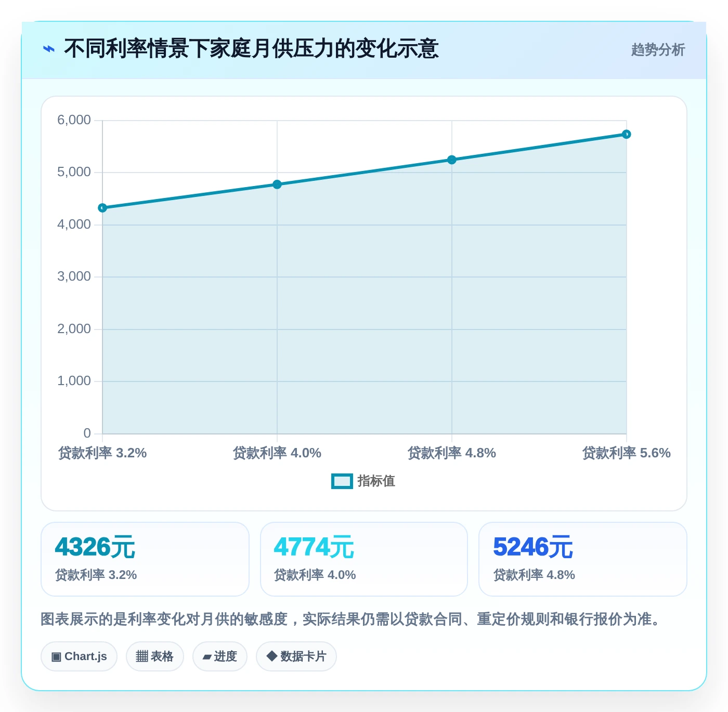The height and width of the screenshot is (712, 728).
Task: Click the y-axis value 6,000
Action: (74, 120)
